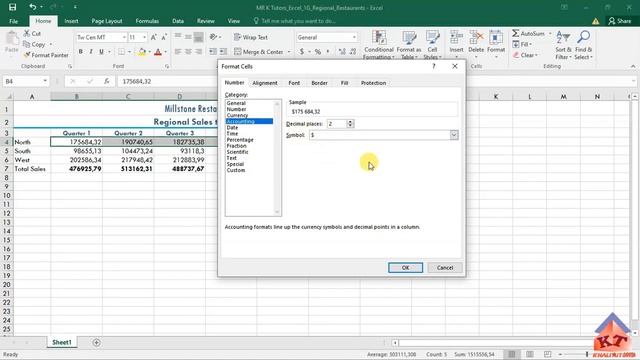Open Conditional Formatting menu
This screenshot has width=640, height=360.
click(x=379, y=44)
